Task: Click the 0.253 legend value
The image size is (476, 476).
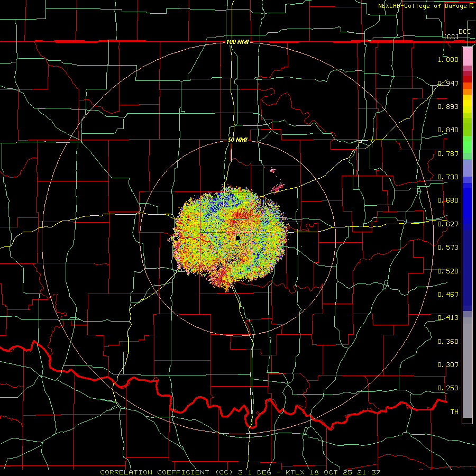Action: (x=448, y=388)
